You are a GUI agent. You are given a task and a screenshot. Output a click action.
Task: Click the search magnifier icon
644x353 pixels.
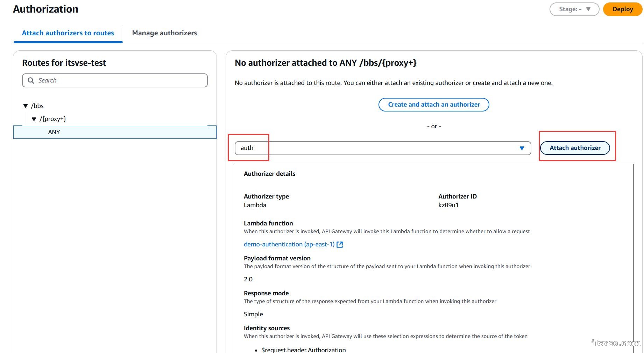pos(31,80)
